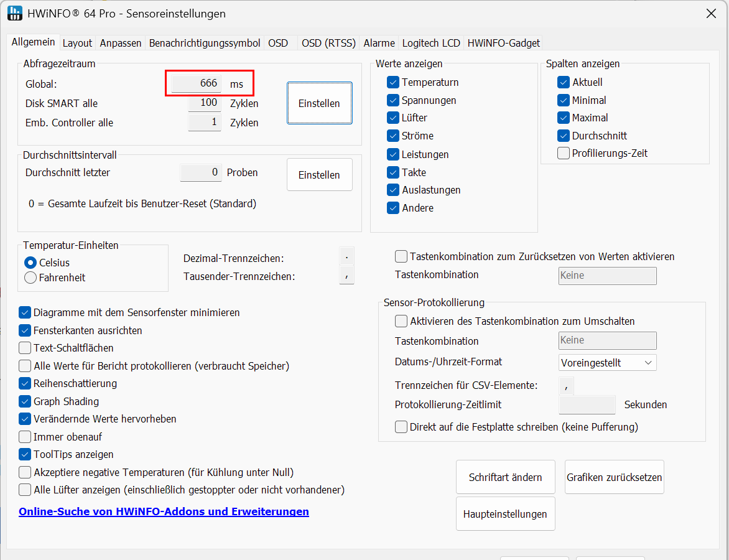Select the Allgemein tab
The image size is (729, 560).
point(33,42)
